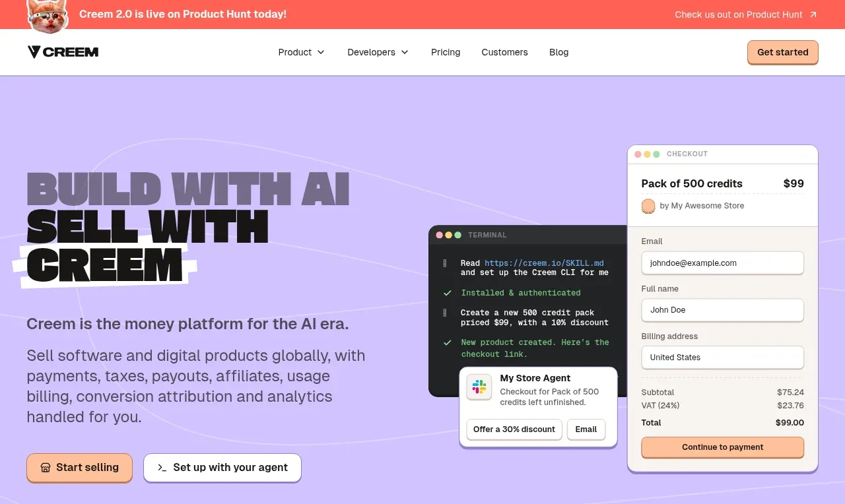The width and height of the screenshot is (845, 504).
Task: Click the Creem logo in the navbar
Action: [x=63, y=52]
